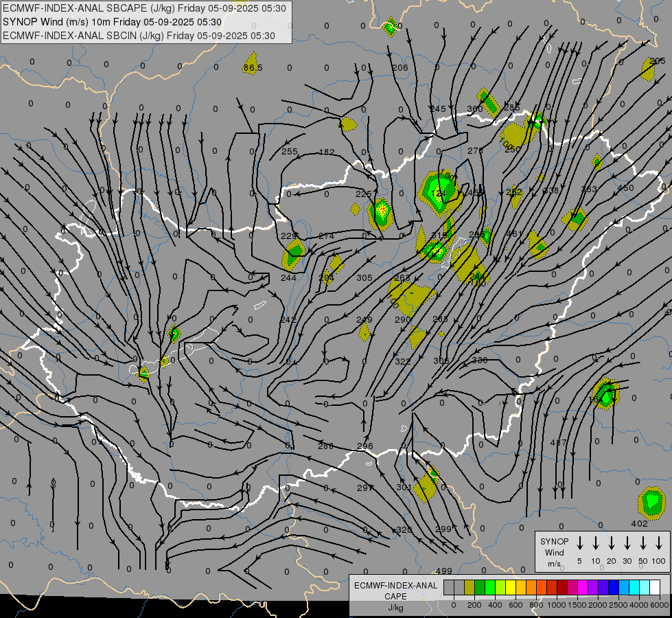Click the 200 tick on CAPE scale
This screenshot has height=618, width=672.
474,605
